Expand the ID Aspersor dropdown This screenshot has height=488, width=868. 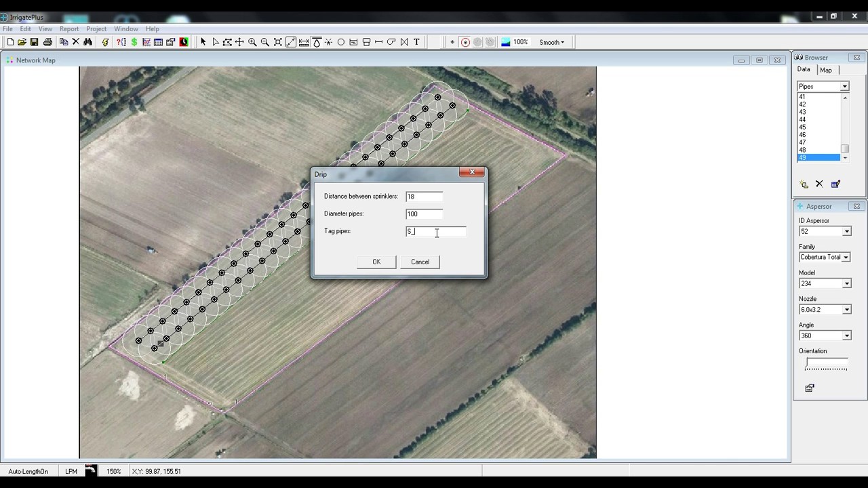click(847, 231)
